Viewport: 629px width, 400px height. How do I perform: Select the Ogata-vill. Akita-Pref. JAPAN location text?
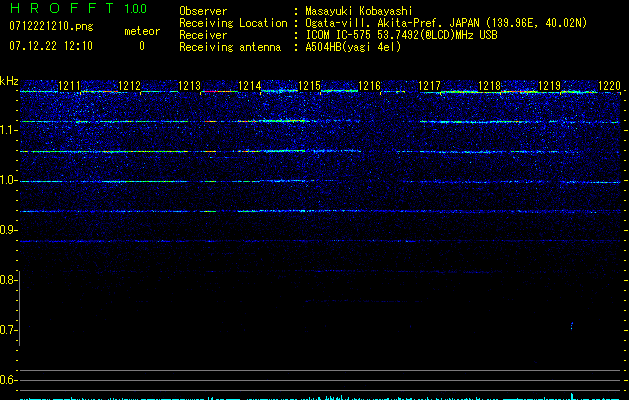tap(446, 23)
